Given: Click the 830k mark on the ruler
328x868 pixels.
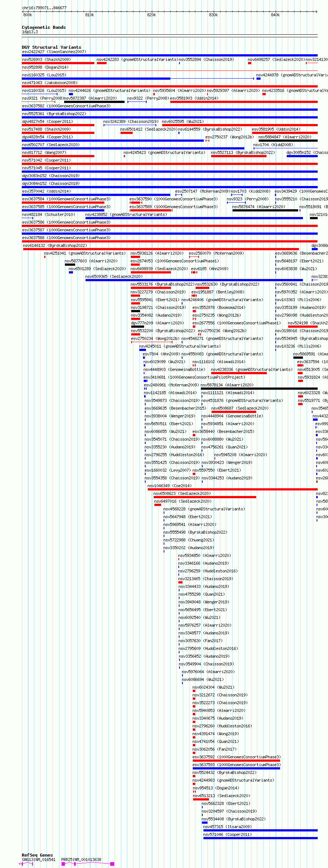Looking at the screenshot, I should (213, 15).
